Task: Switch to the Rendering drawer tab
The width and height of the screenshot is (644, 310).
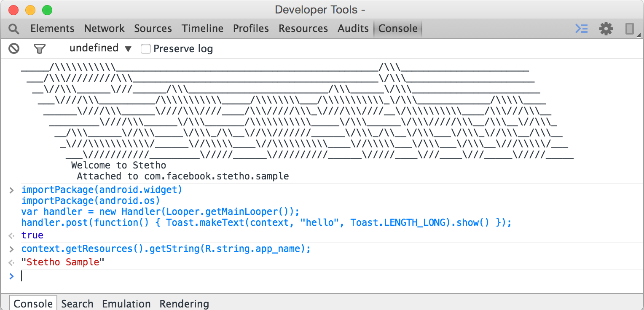Action: coord(184,304)
